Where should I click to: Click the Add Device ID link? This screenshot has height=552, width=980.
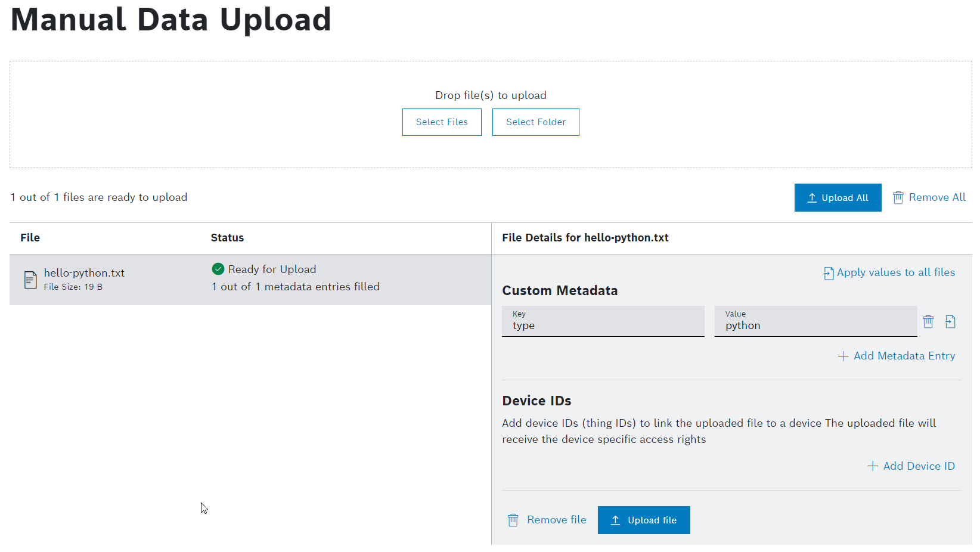[919, 466]
